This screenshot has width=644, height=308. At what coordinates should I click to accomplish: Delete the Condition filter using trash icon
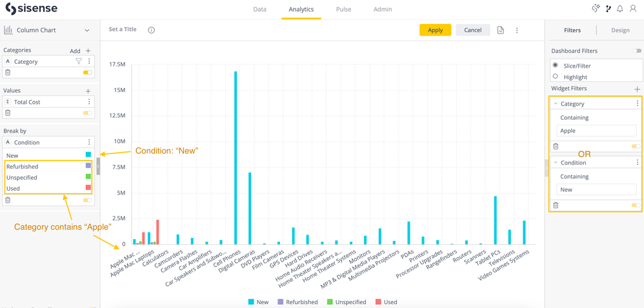556,206
